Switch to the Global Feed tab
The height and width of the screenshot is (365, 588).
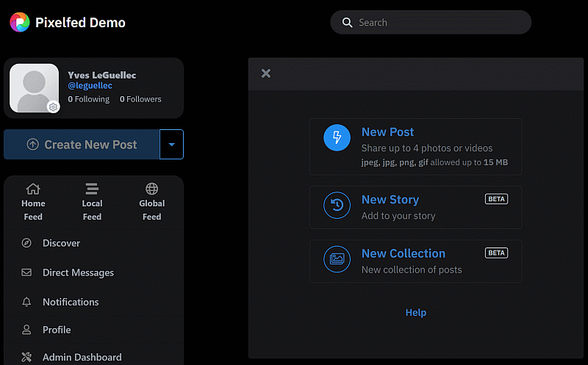tap(151, 202)
